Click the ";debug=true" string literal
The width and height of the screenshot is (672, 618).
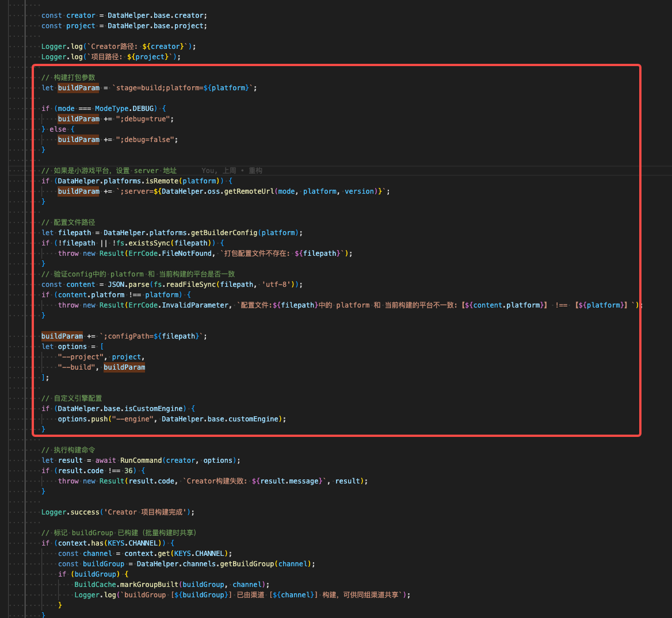pyautogui.click(x=144, y=119)
